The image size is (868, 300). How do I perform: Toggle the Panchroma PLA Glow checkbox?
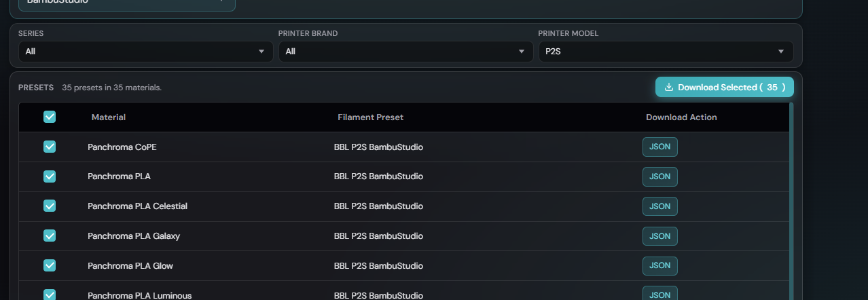(50, 265)
